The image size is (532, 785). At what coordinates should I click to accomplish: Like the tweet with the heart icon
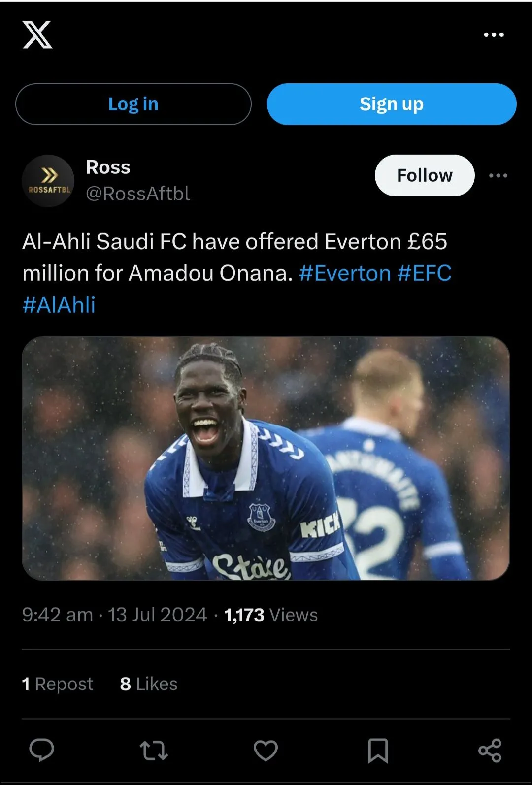pyautogui.click(x=266, y=751)
